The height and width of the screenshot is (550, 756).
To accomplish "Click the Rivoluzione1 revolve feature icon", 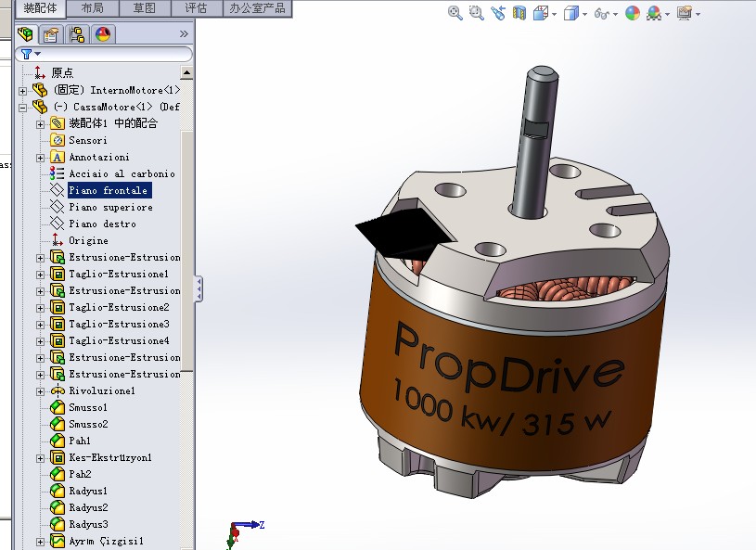I will point(58,390).
